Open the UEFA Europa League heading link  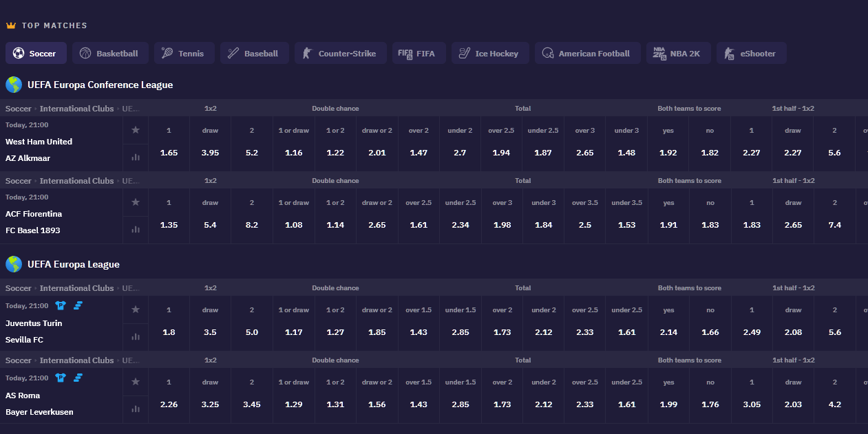[x=74, y=264]
